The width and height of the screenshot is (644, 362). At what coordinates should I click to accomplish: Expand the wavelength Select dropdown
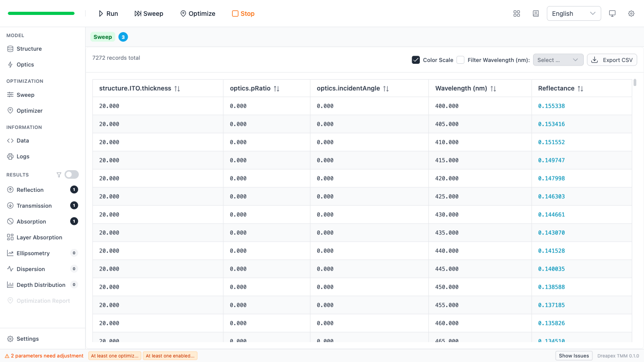558,60
